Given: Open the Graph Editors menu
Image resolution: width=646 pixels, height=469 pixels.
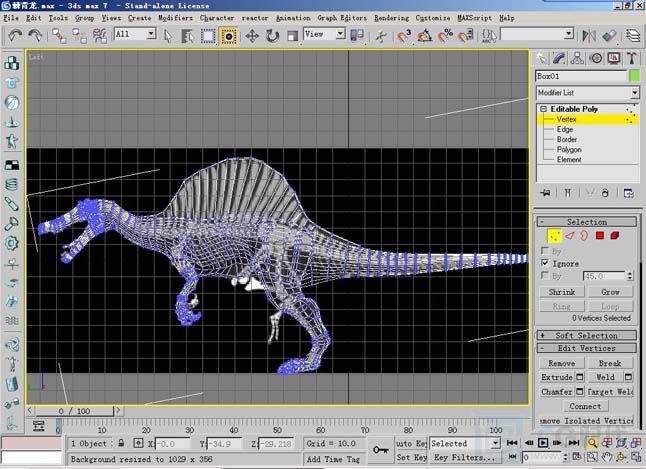Looking at the screenshot, I should tap(342, 18).
